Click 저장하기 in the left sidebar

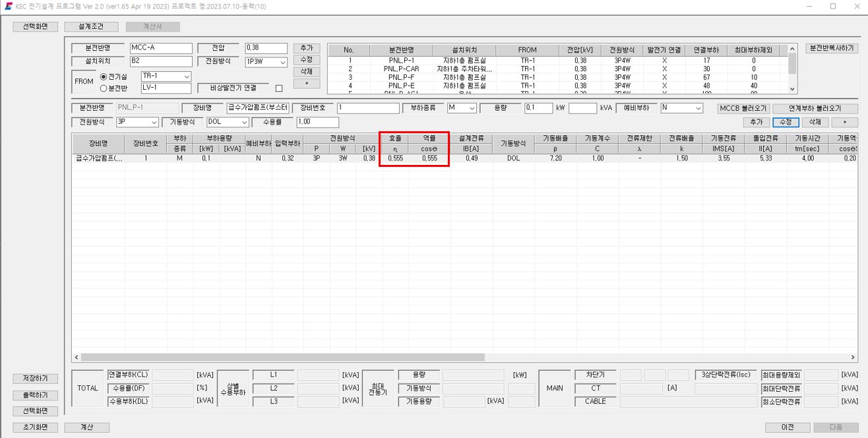point(36,379)
